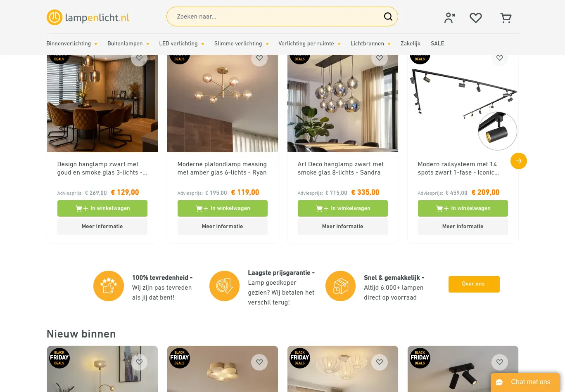Open the shopping cart icon
This screenshot has width=565, height=392.
tap(506, 18)
